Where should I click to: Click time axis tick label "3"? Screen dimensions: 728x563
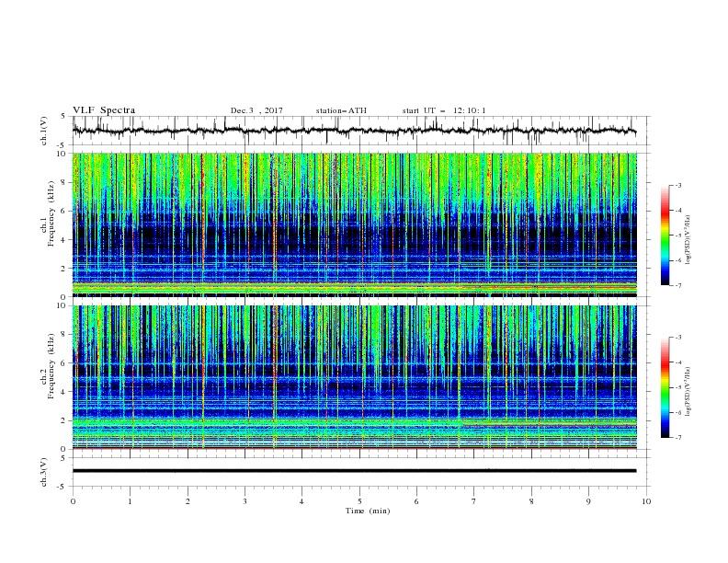[x=245, y=501]
